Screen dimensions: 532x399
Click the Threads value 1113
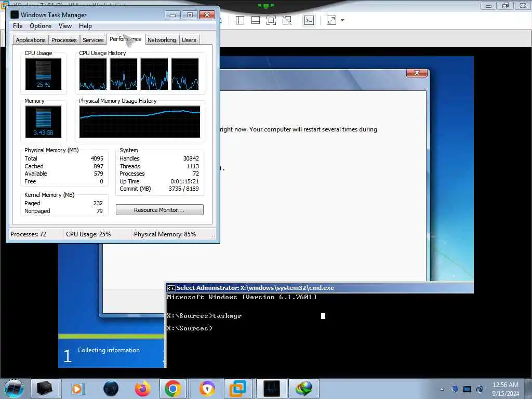pyautogui.click(x=192, y=166)
